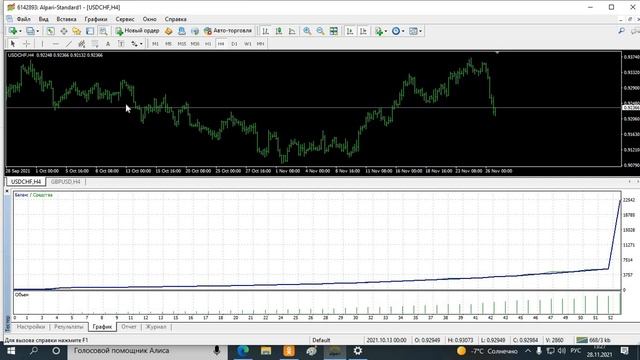This screenshot has height=360, width=640.
Task: Switch to D1 timeframe
Action: [x=234, y=44]
